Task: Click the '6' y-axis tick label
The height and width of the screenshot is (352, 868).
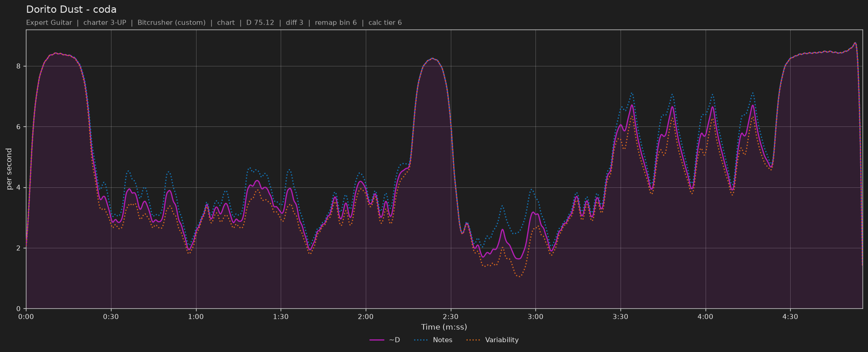Action: pos(19,127)
